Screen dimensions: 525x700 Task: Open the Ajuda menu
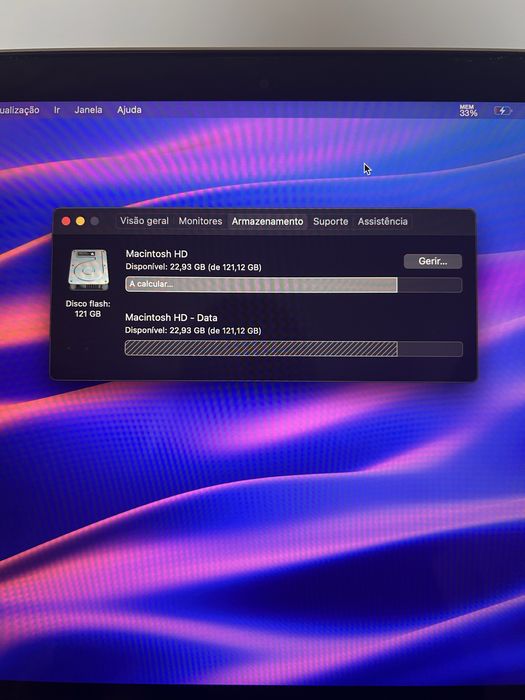[x=129, y=110]
